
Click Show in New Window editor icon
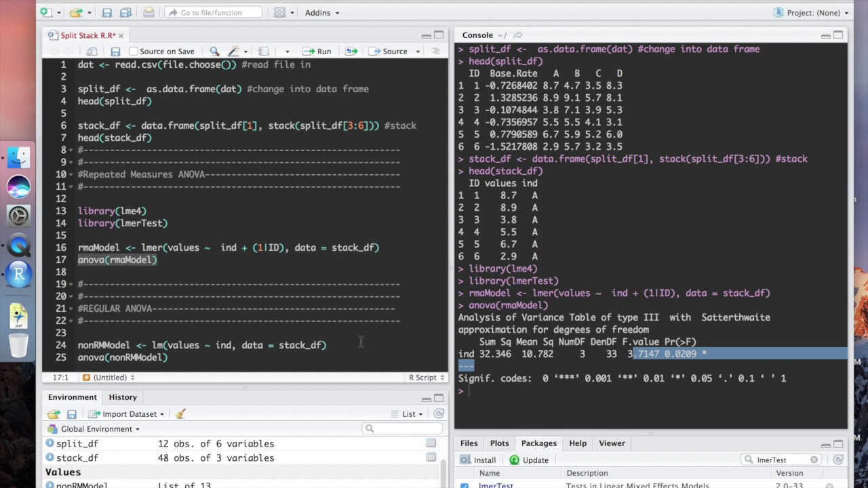click(x=92, y=52)
